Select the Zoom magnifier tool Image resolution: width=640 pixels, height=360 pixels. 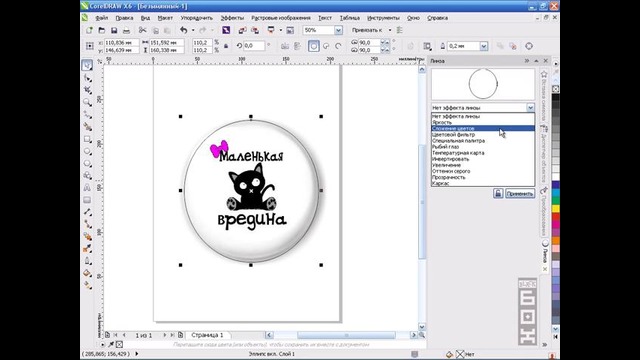(x=87, y=102)
